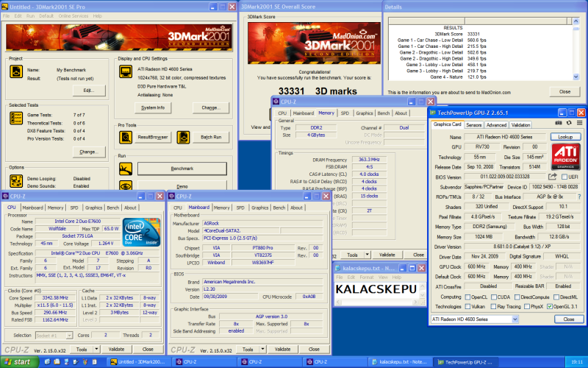Open the Socket #1 selection dropdown
588x368 pixels.
click(x=69, y=336)
